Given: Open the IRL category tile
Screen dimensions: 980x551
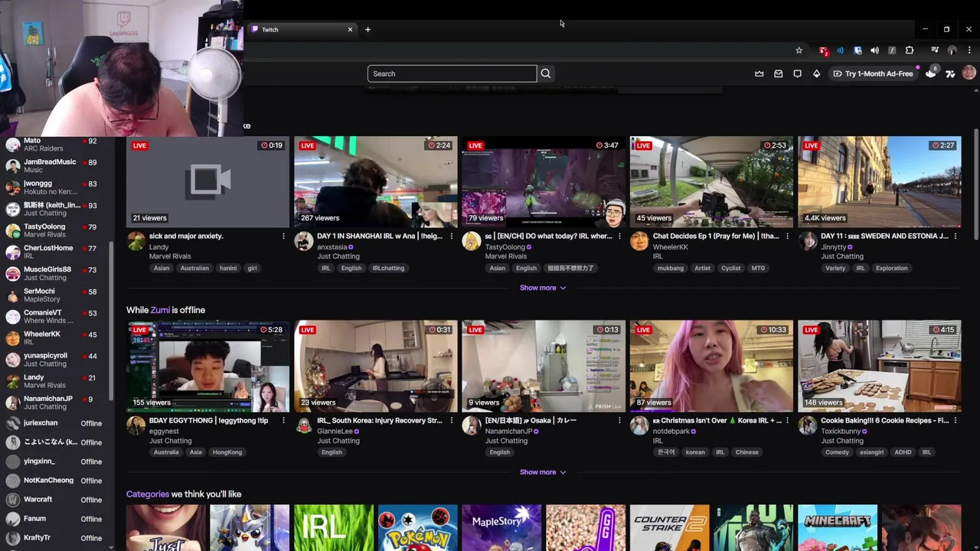Looking at the screenshot, I should point(334,528).
